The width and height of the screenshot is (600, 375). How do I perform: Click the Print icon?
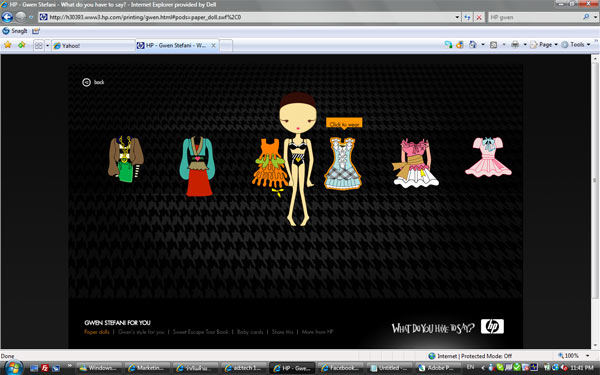(515, 45)
